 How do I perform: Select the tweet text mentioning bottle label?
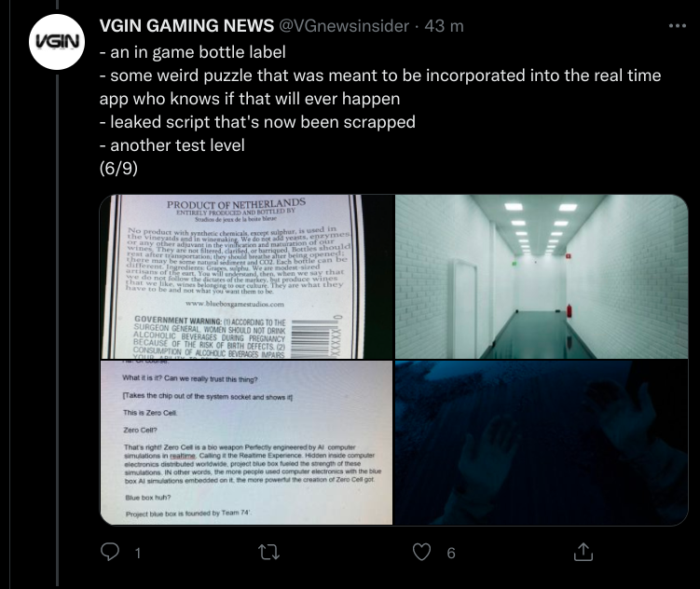coord(192,52)
